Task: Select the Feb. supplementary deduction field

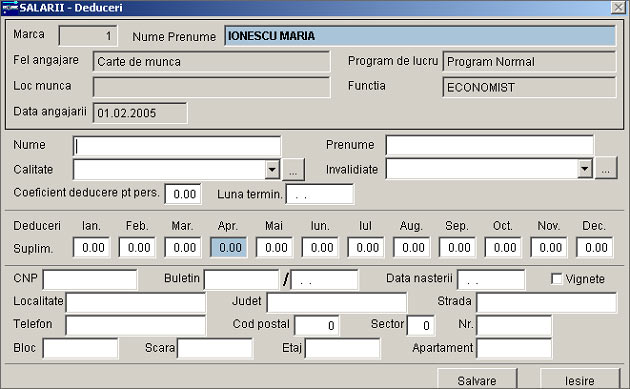Action: [x=137, y=247]
